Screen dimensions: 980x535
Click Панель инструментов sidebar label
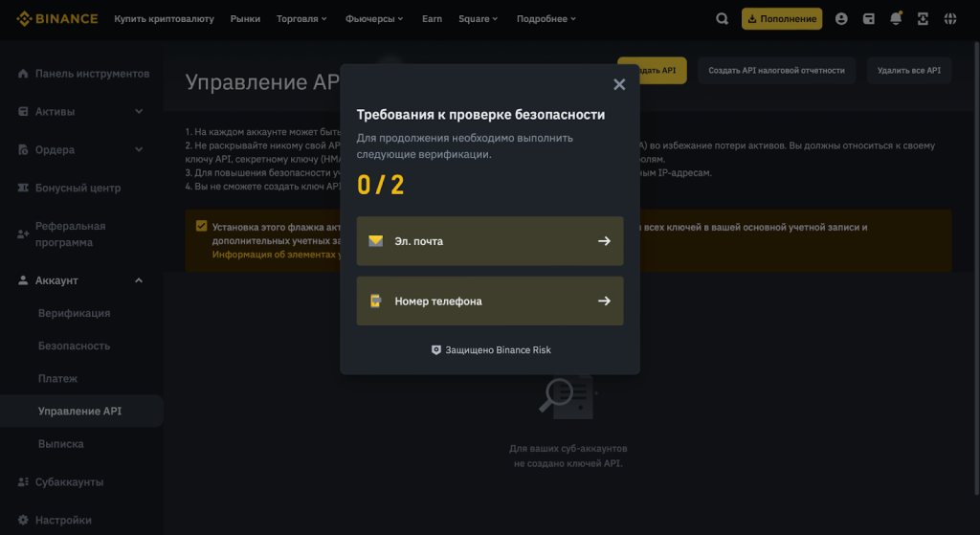(x=93, y=74)
